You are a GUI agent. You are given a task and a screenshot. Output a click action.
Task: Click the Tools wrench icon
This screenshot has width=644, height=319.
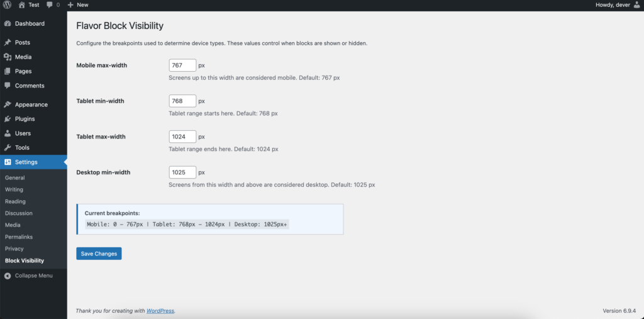pos(8,148)
